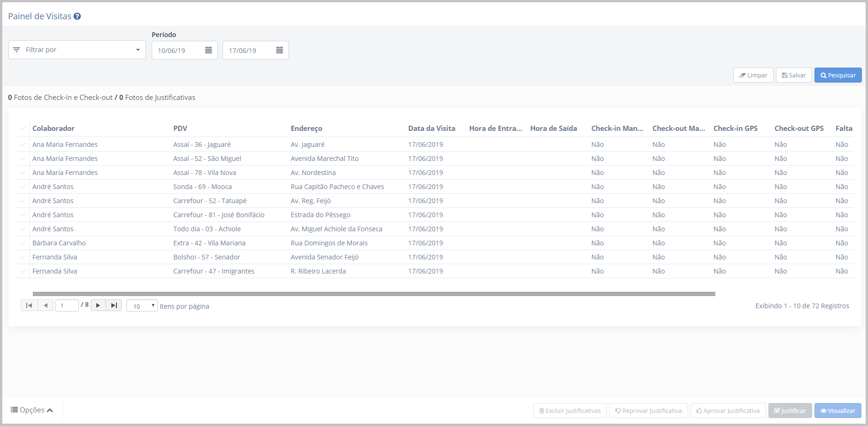This screenshot has height=426, width=868.
Task: Open the end date calendar picker
Action: pos(279,50)
